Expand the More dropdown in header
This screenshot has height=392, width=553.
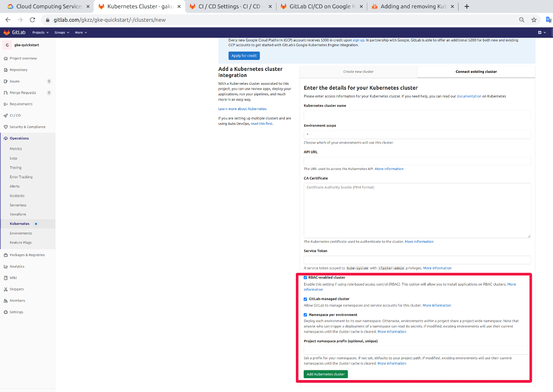pyautogui.click(x=81, y=33)
